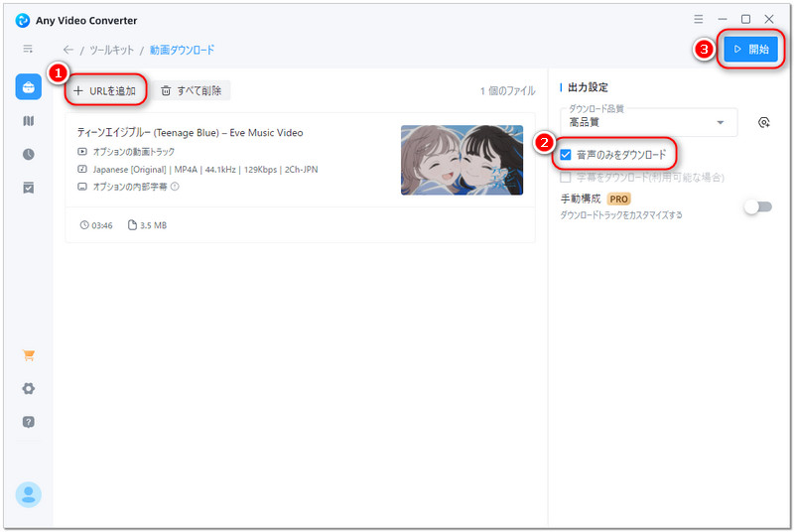794x532 pixels.
Task: Click the オプションの内部字幕 row
Action: 128,187
